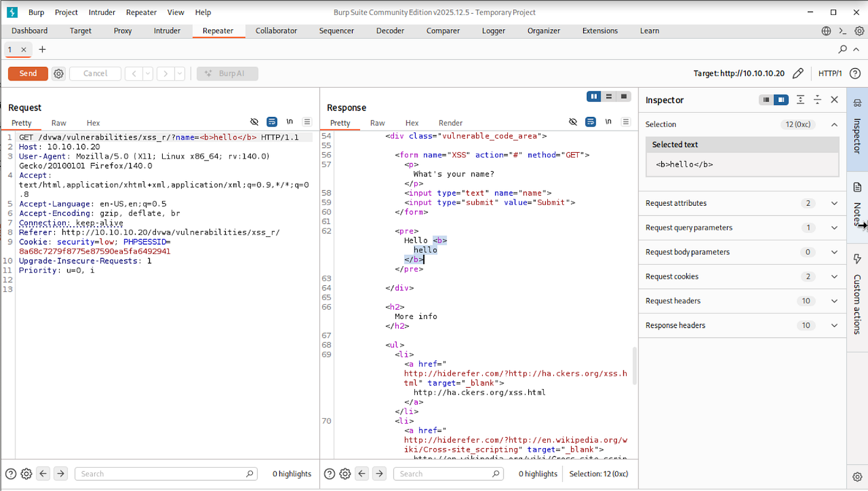Click the Burp AI button
This screenshot has width=868, height=491.
(227, 73)
